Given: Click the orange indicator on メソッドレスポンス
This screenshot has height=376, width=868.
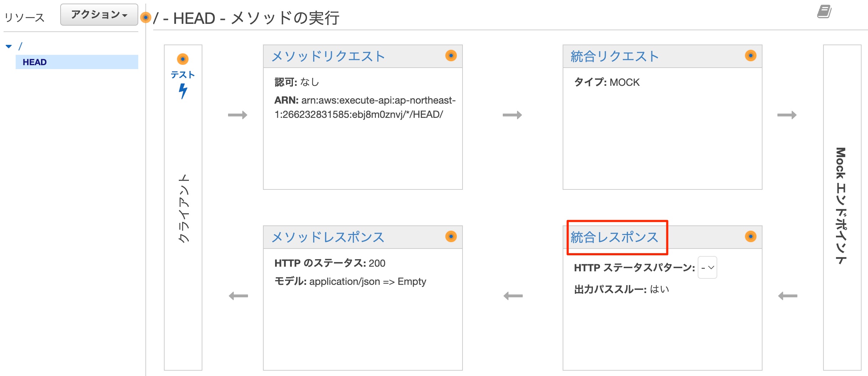Looking at the screenshot, I should pos(451,236).
